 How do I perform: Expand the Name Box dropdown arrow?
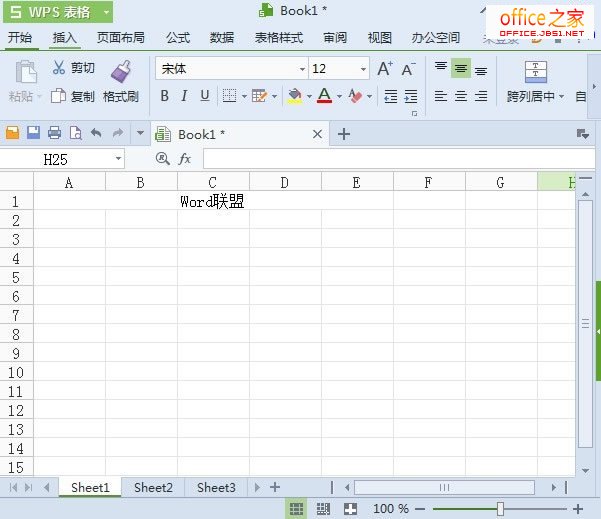click(x=118, y=158)
